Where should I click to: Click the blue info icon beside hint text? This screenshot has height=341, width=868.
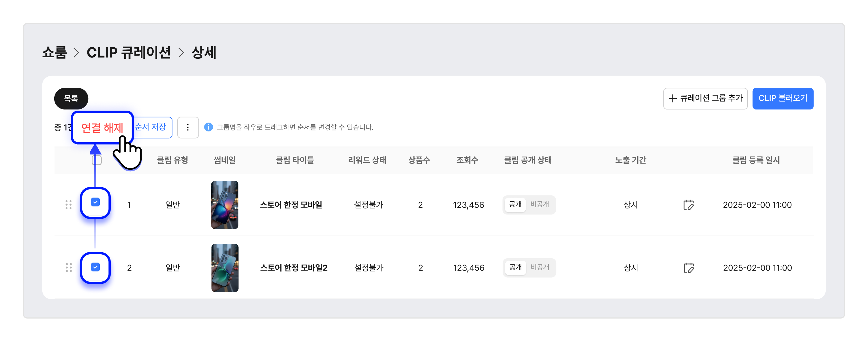tap(208, 127)
